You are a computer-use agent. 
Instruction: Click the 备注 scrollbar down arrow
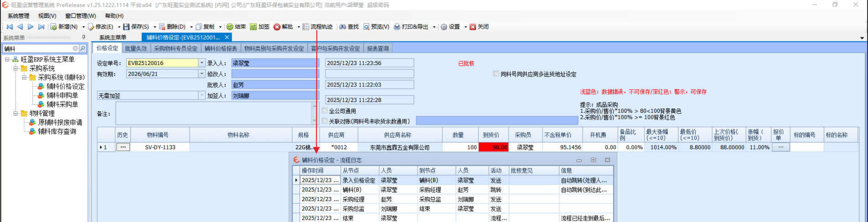(x=314, y=121)
